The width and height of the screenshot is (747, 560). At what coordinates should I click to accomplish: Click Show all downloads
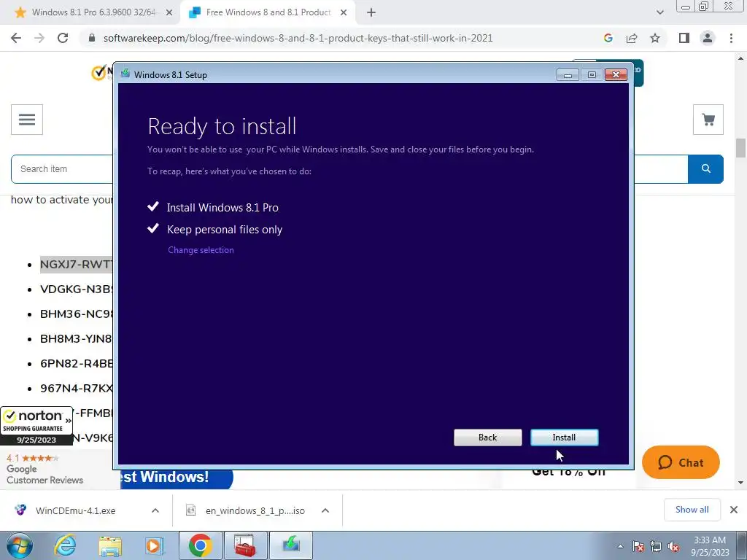click(692, 510)
